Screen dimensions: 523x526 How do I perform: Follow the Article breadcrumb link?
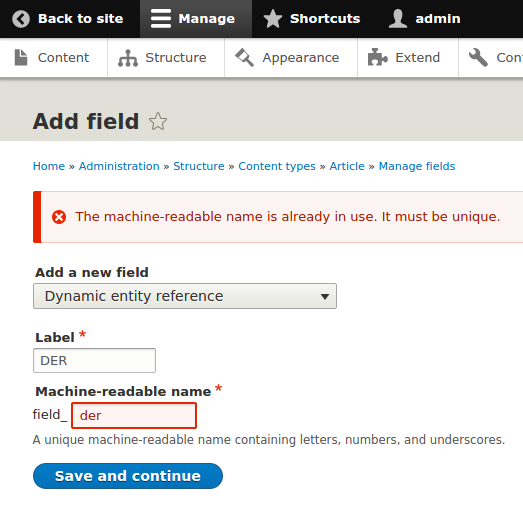347,166
